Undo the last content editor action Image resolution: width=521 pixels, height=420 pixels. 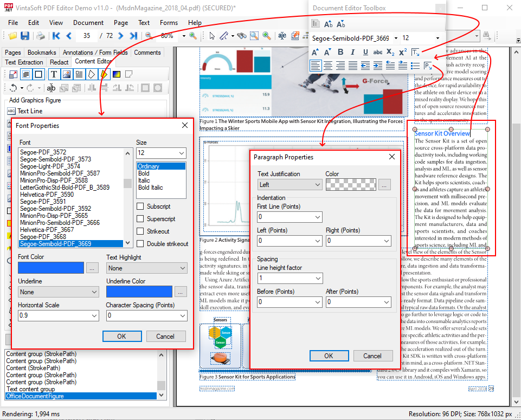tap(14, 88)
